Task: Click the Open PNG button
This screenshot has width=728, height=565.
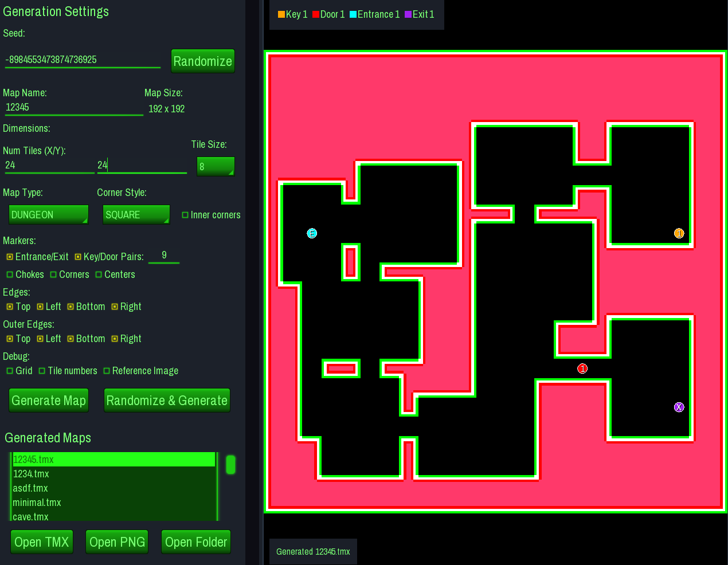Action: click(x=117, y=542)
